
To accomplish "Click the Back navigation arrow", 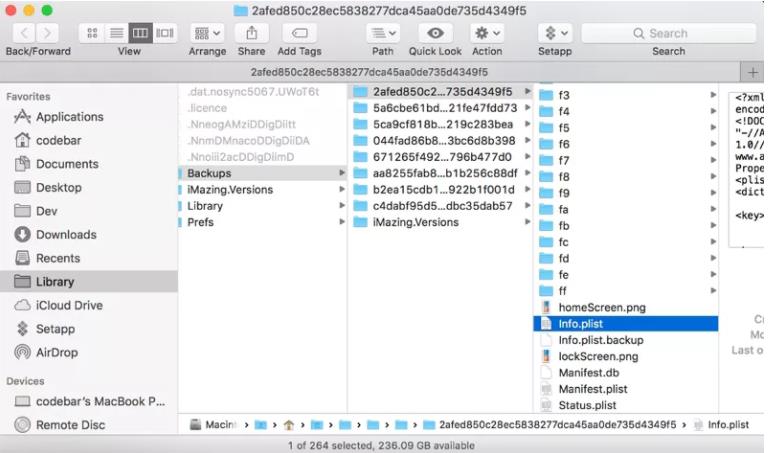I will 24,33.
